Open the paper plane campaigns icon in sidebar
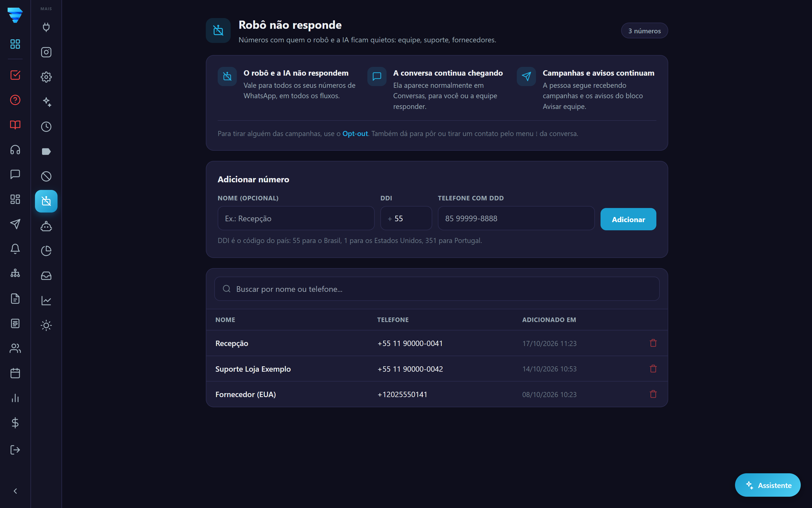The width and height of the screenshot is (812, 508). pyautogui.click(x=15, y=224)
